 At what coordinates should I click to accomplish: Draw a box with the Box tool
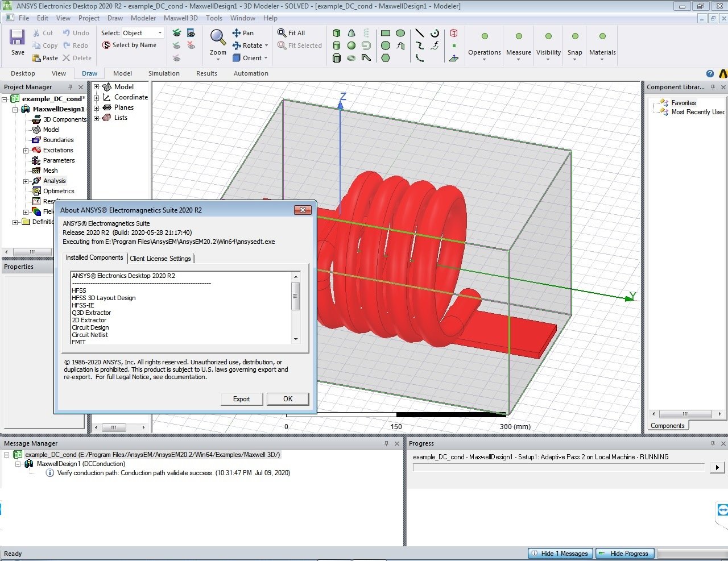(337, 33)
